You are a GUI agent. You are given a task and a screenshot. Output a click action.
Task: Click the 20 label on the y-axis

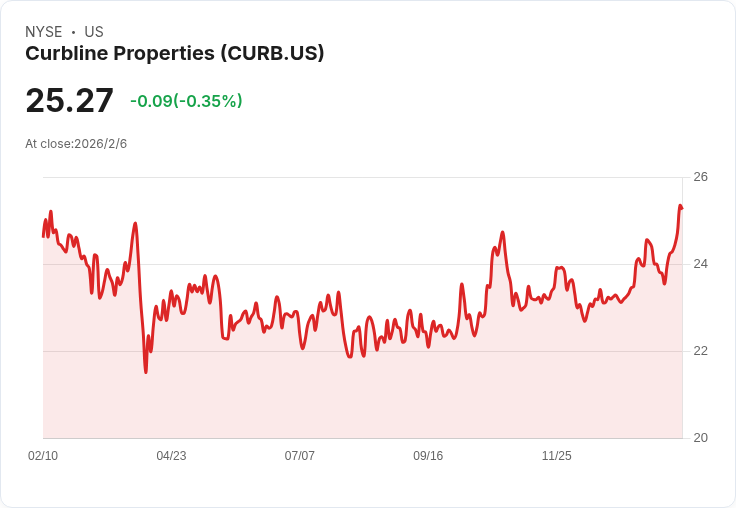click(700, 438)
